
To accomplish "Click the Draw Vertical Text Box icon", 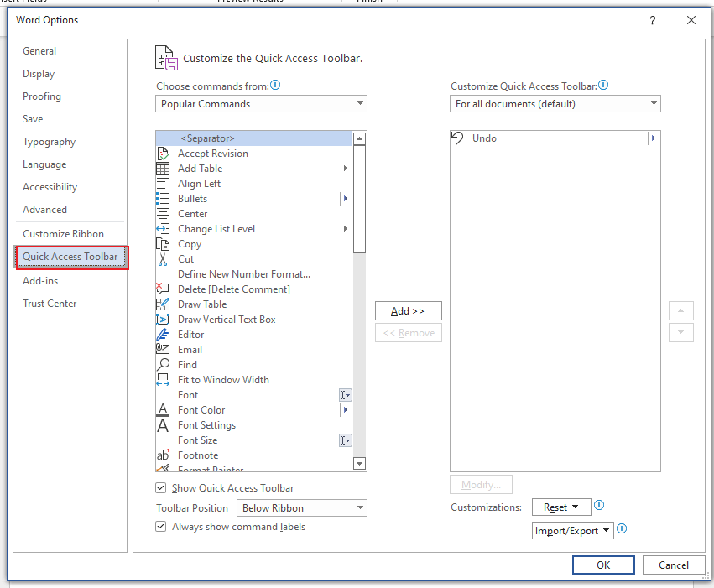I will 163,320.
